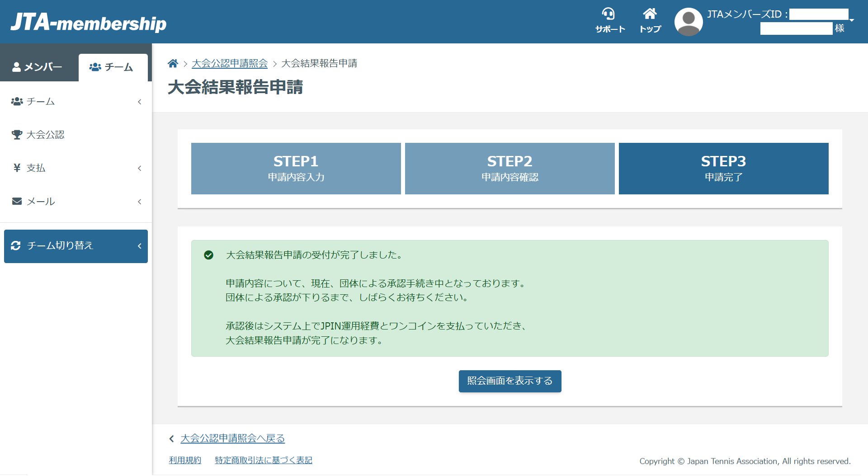This screenshot has width=868, height=476.
Task: Open 特定商取引法に基づく表記 footer link
Action: [x=263, y=460]
